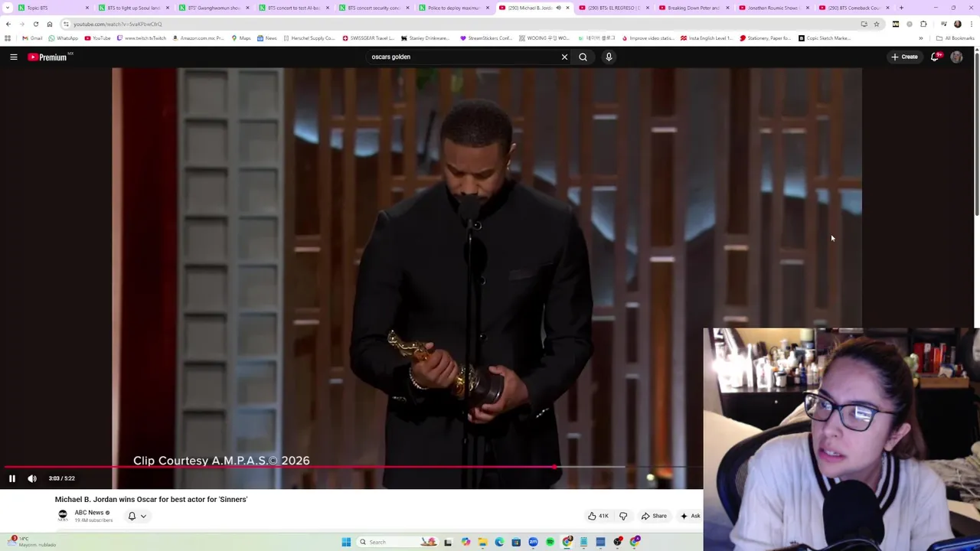Seek along the red video progress bar

click(x=351, y=466)
